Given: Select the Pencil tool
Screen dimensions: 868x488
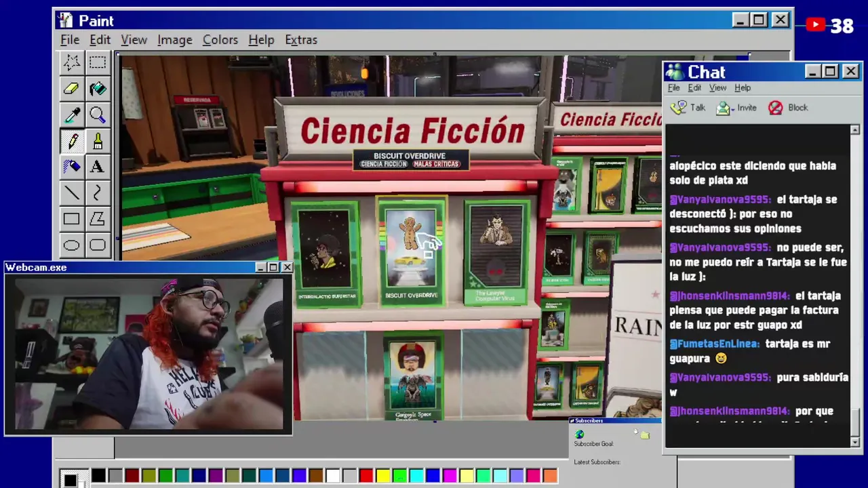Looking at the screenshot, I should [x=71, y=140].
